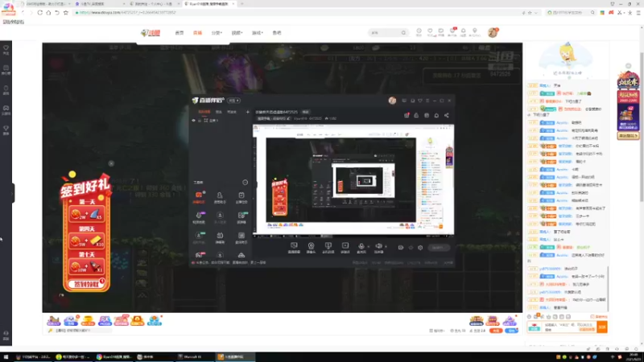Click the Douyu site logo
The image size is (644, 362).
tap(151, 33)
